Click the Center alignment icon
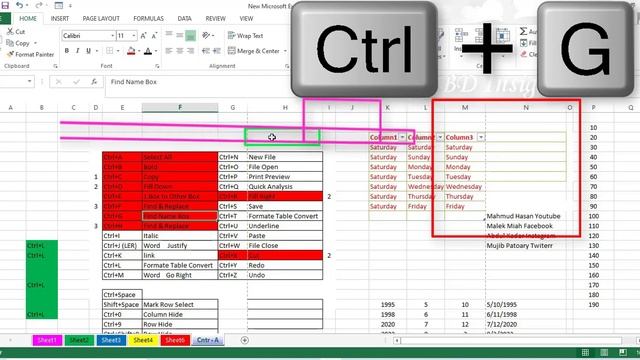The height and width of the screenshot is (360, 640). (180, 51)
